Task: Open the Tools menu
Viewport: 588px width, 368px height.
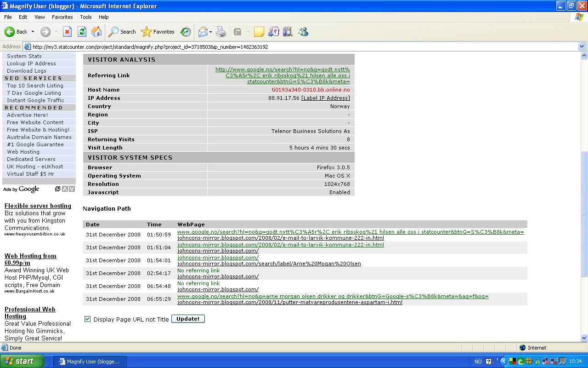Action: click(86, 17)
